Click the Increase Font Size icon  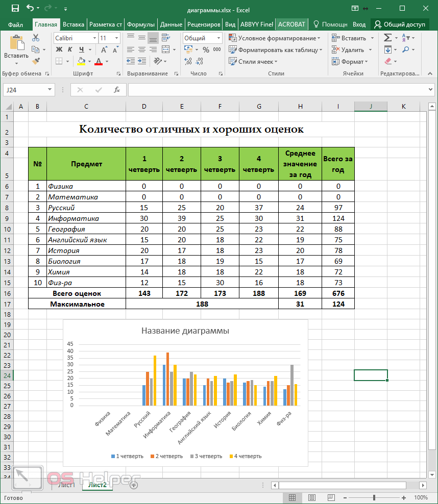[x=104, y=49]
